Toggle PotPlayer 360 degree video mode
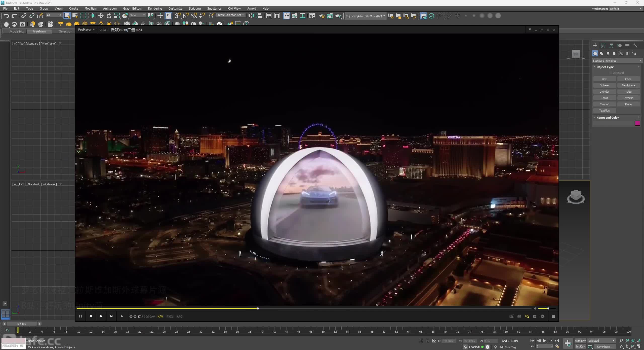 click(x=511, y=316)
